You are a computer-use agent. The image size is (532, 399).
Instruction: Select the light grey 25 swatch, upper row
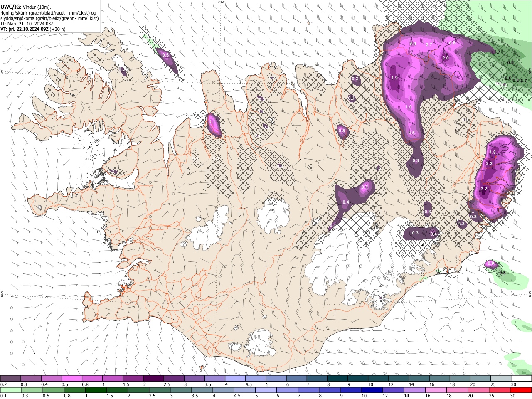pyautogui.click(x=501, y=379)
